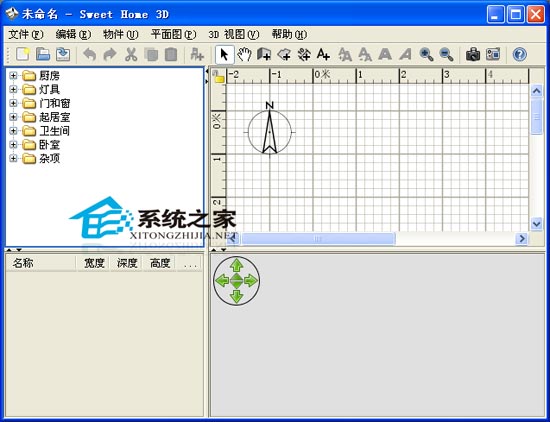Viewport: 550px width, 422px height.
Task: Expand the 起居室 folder
Action: (x=13, y=117)
